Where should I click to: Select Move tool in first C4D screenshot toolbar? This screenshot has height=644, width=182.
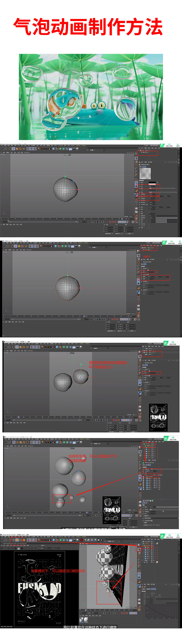13,148
